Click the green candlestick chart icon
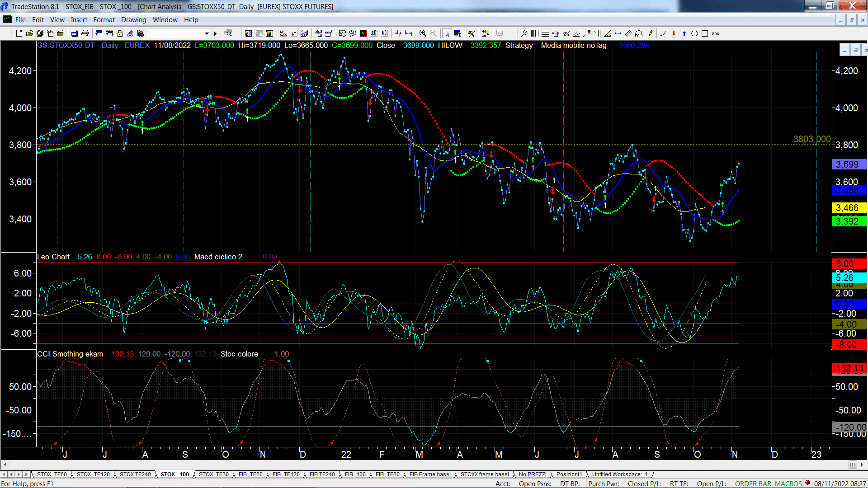The width and height of the screenshot is (868, 488). (363, 33)
